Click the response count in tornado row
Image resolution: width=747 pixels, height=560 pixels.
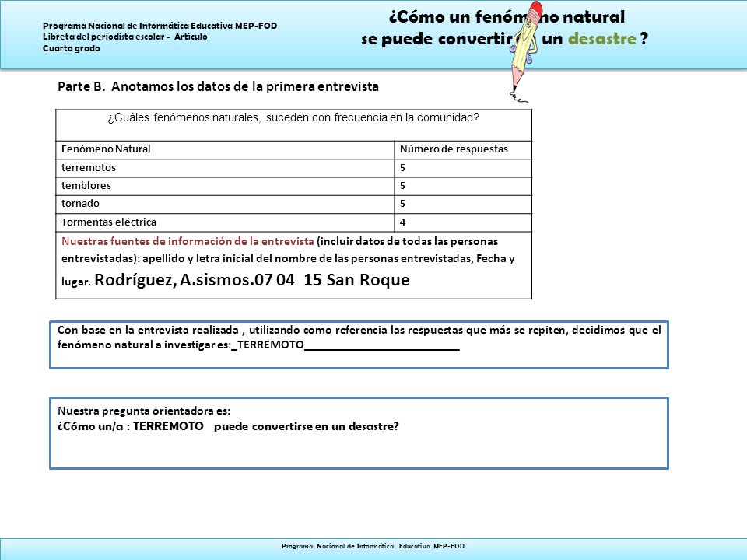tap(402, 203)
